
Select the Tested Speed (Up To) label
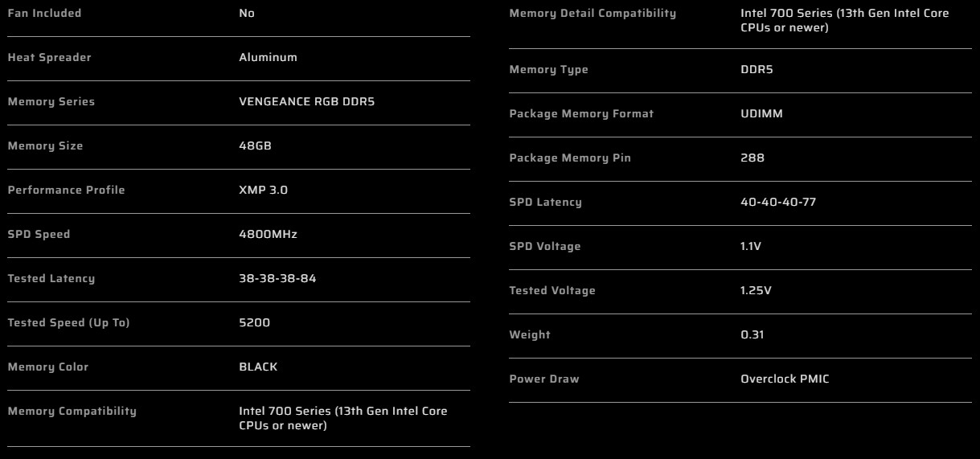tap(68, 323)
